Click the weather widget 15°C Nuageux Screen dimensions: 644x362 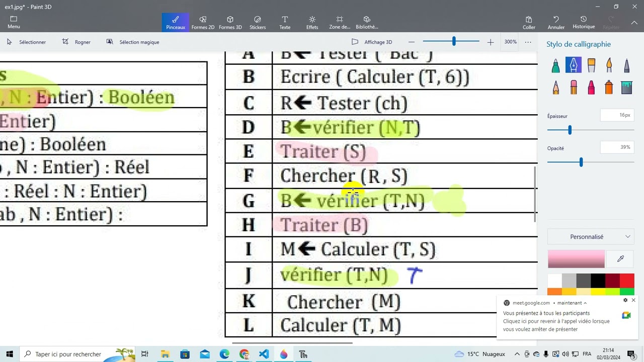tap(479, 354)
